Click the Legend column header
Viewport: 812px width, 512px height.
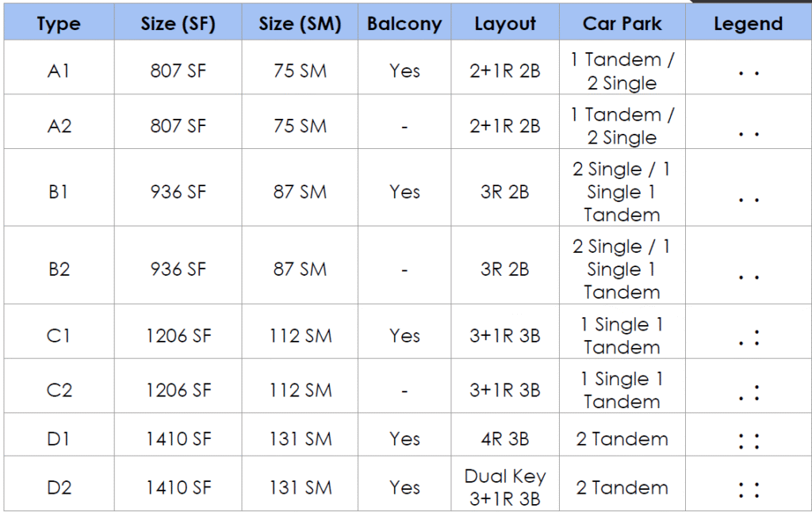click(x=749, y=24)
